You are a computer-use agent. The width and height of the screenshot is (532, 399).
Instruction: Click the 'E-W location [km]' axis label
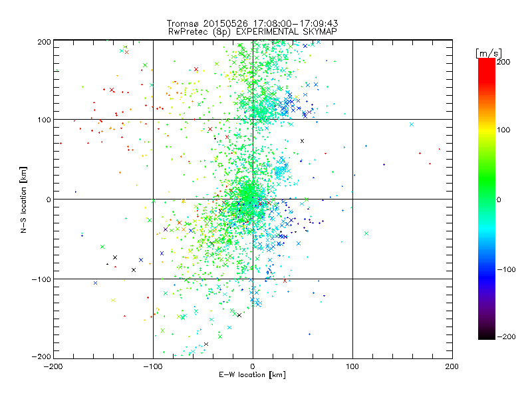(x=252, y=375)
